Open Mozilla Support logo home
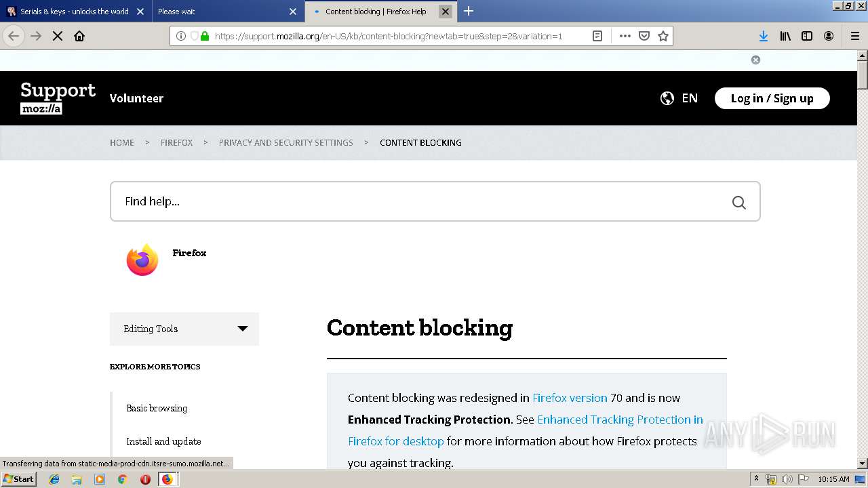The width and height of the screenshot is (868, 488). point(58,98)
